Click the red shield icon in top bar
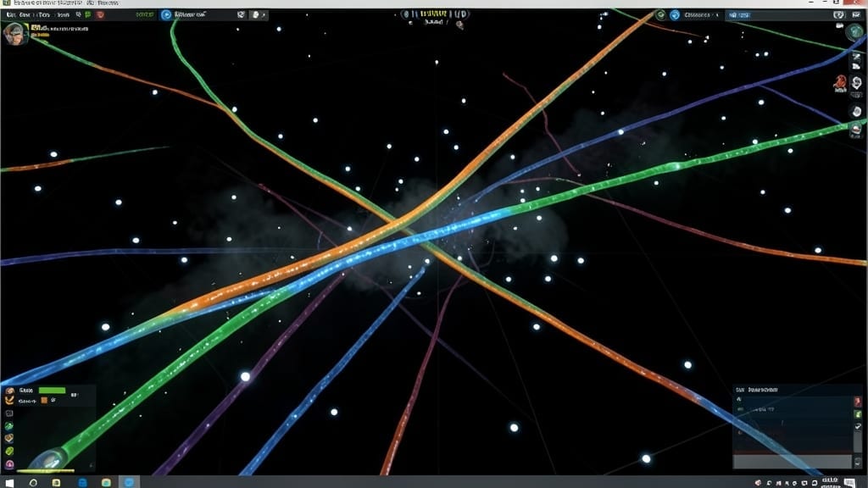868x488 pixels. (x=100, y=15)
